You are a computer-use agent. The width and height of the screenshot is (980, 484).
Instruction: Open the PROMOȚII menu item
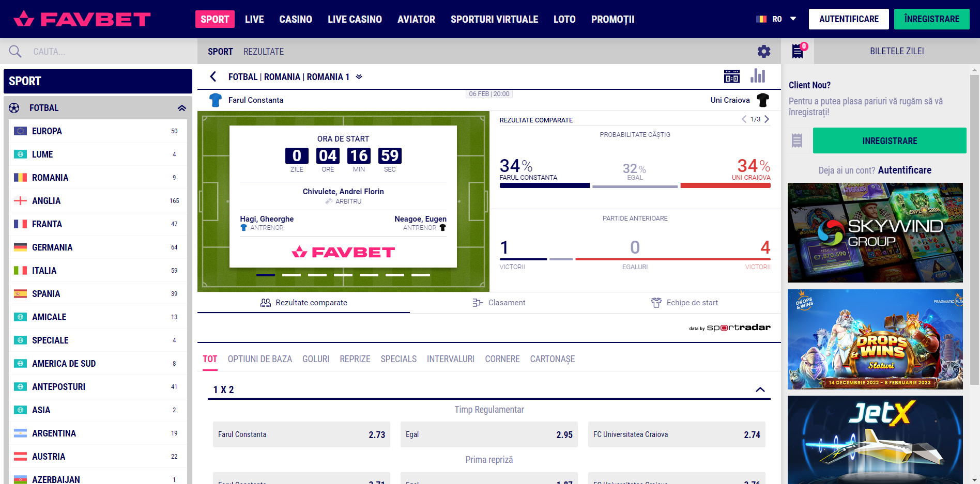(x=612, y=19)
